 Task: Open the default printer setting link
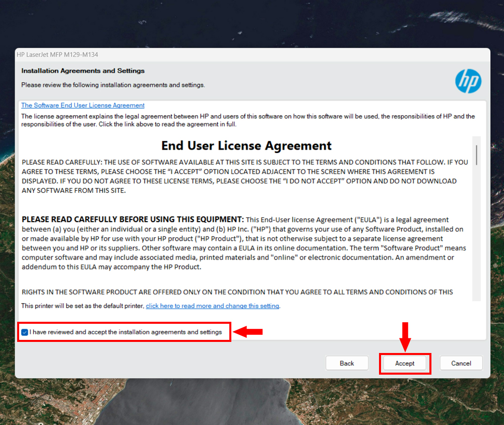click(213, 306)
